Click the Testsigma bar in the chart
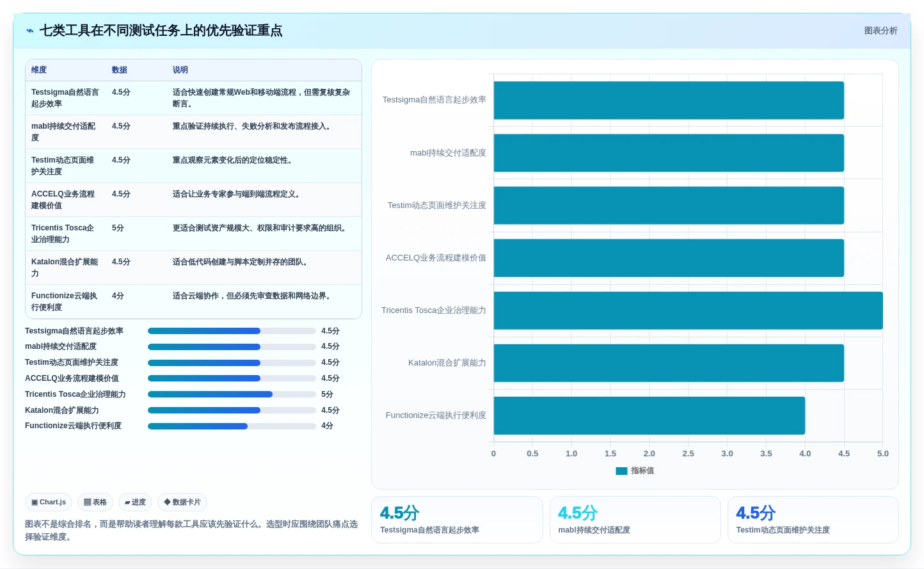 coord(669,100)
